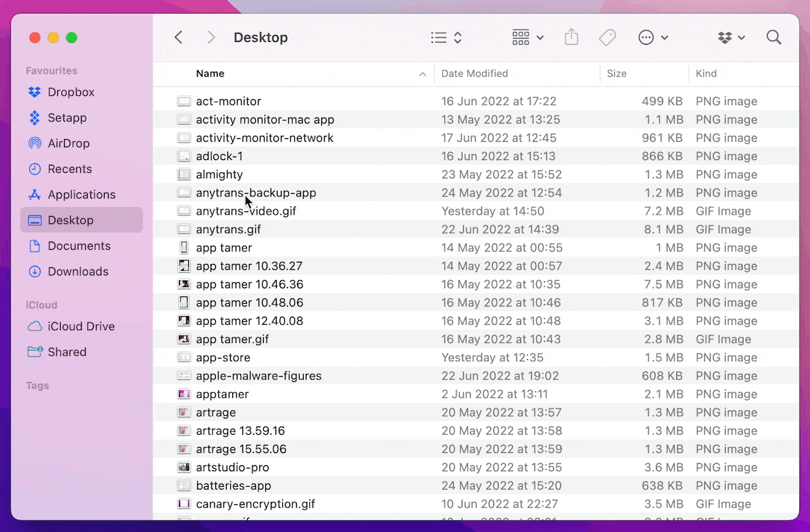Go back with the left chevron
Image resolution: width=810 pixels, height=532 pixels.
[178, 38]
